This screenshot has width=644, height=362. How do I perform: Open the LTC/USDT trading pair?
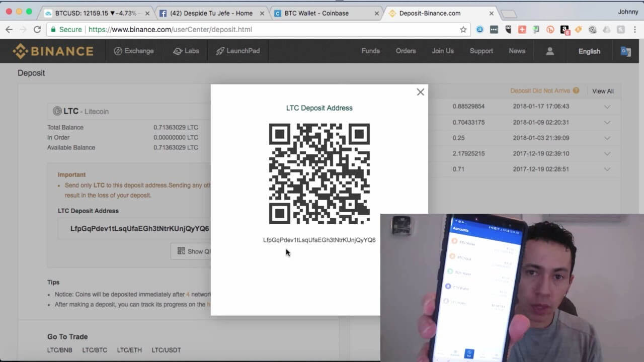(166, 350)
